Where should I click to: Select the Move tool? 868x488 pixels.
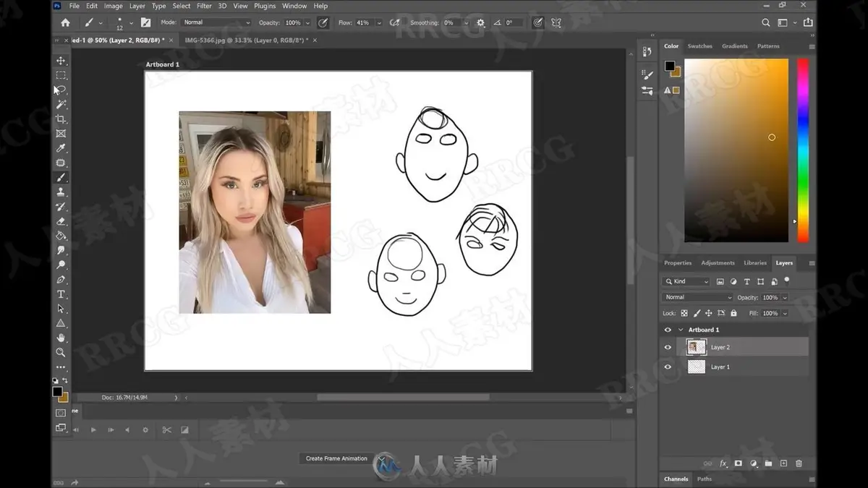tap(61, 61)
